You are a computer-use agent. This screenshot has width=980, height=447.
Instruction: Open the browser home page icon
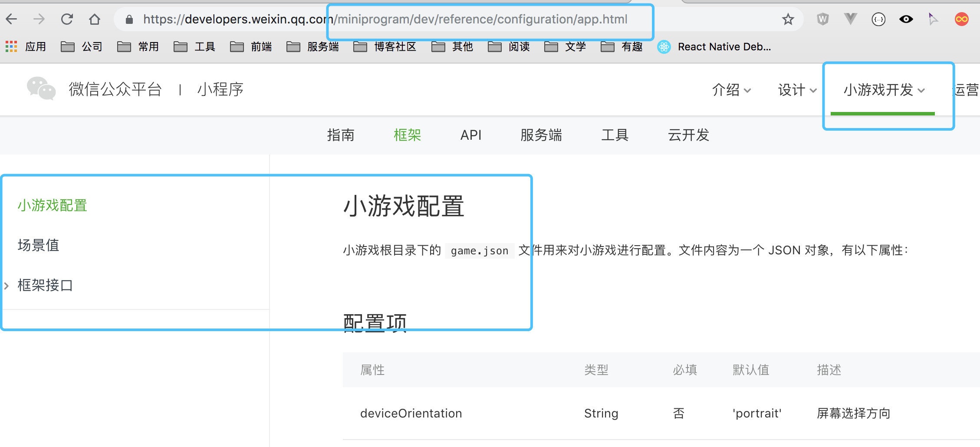pyautogui.click(x=95, y=19)
